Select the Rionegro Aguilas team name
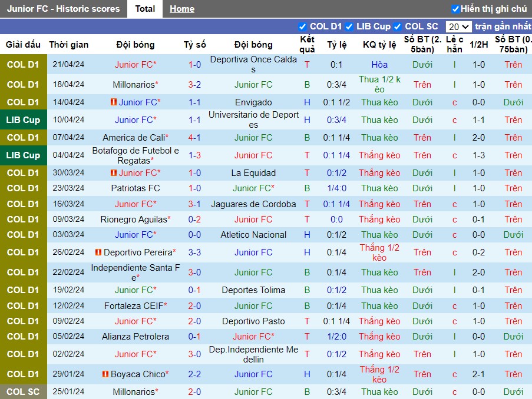The image size is (532, 399). pyautogui.click(x=134, y=220)
